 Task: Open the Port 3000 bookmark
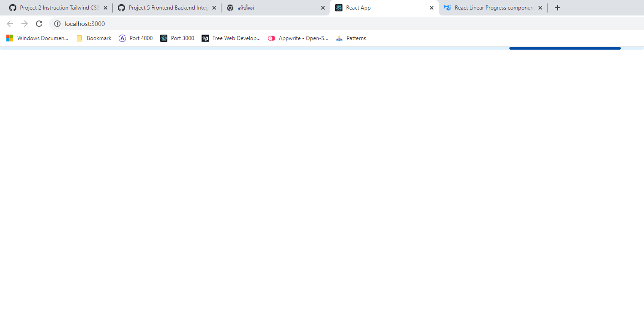point(177,38)
